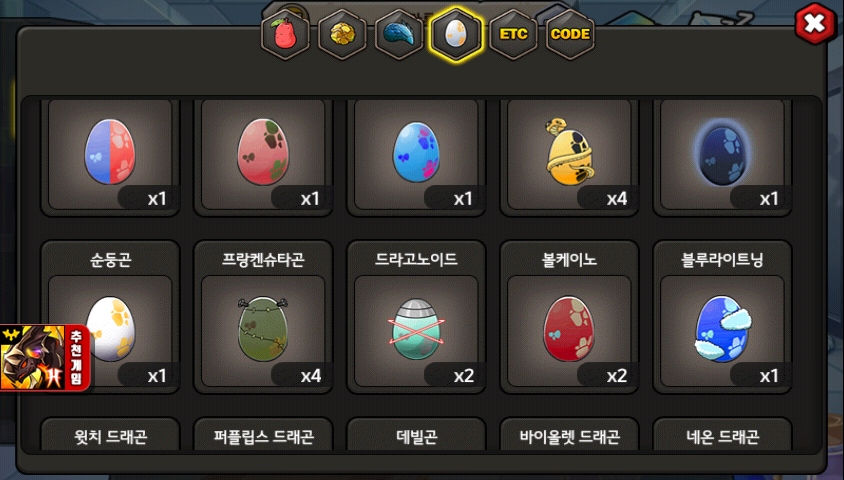Select the 데빌곤 item header

(416, 436)
